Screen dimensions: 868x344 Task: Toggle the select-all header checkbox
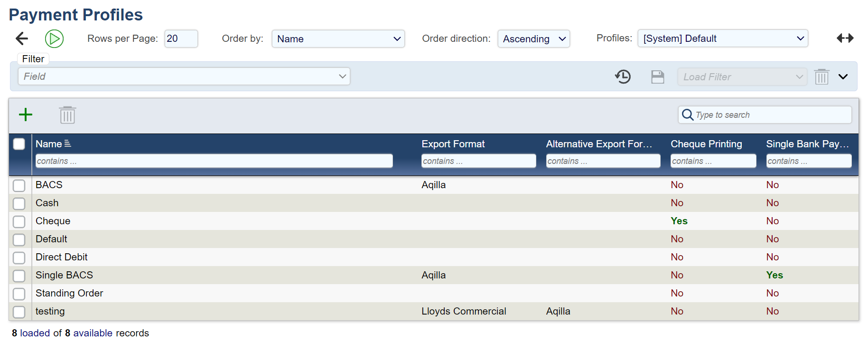(19, 144)
